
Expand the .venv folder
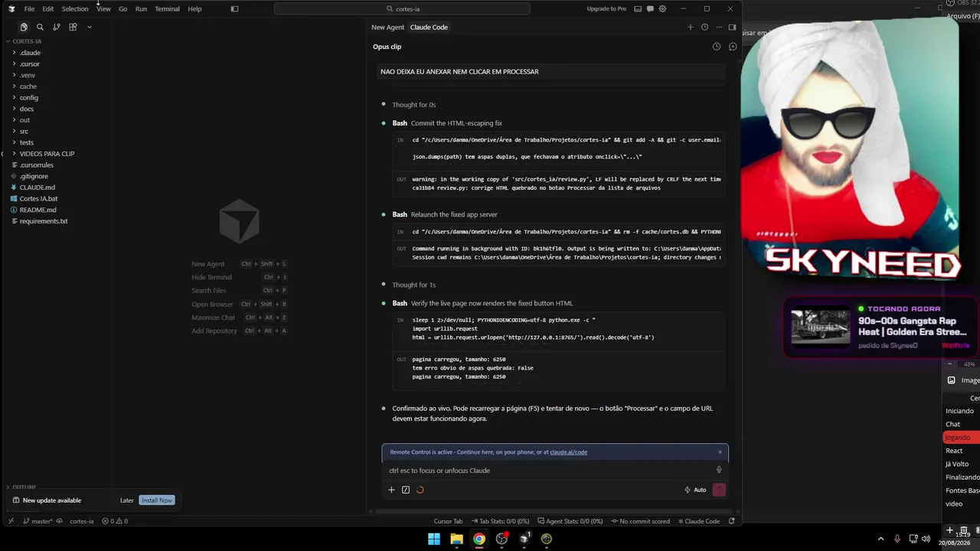click(x=57, y=75)
